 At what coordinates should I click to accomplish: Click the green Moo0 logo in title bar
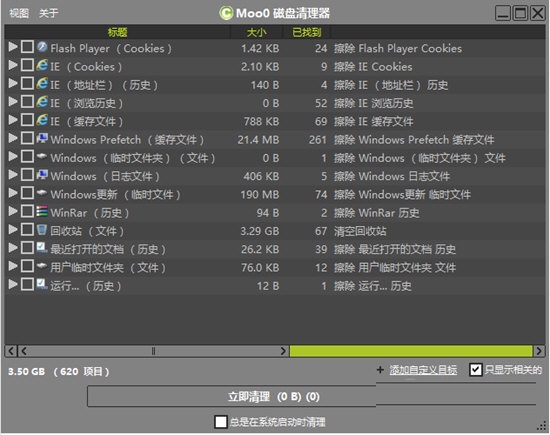click(x=226, y=13)
